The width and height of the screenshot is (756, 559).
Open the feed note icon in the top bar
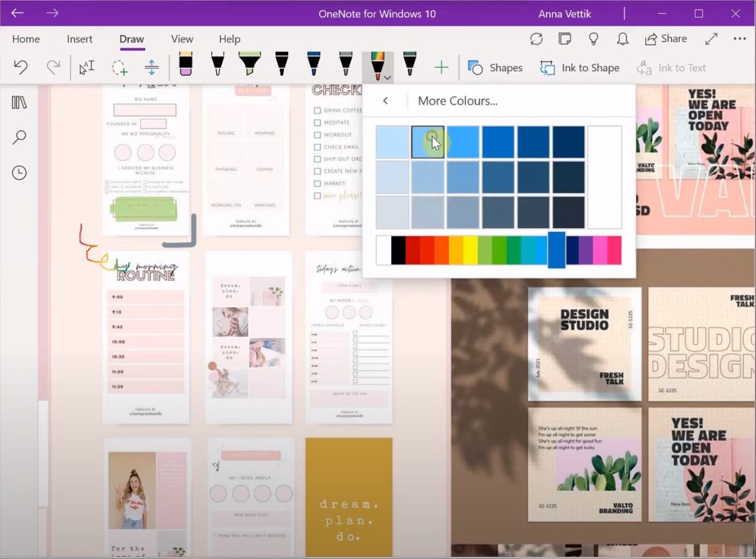[x=564, y=39]
